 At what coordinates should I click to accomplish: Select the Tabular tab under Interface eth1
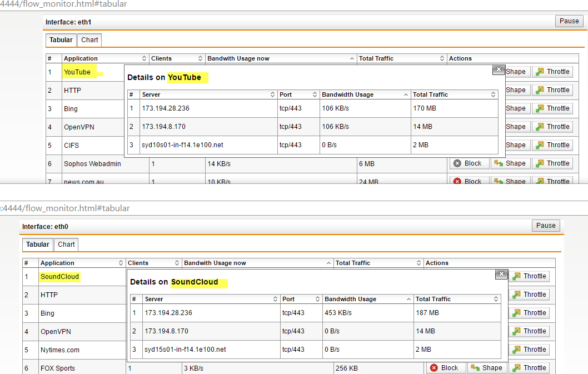click(x=61, y=40)
